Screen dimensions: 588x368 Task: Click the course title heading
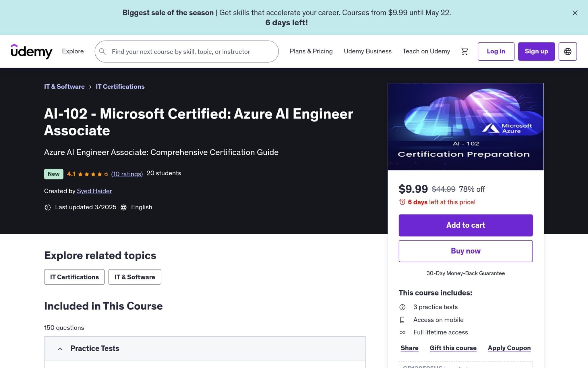click(x=198, y=122)
